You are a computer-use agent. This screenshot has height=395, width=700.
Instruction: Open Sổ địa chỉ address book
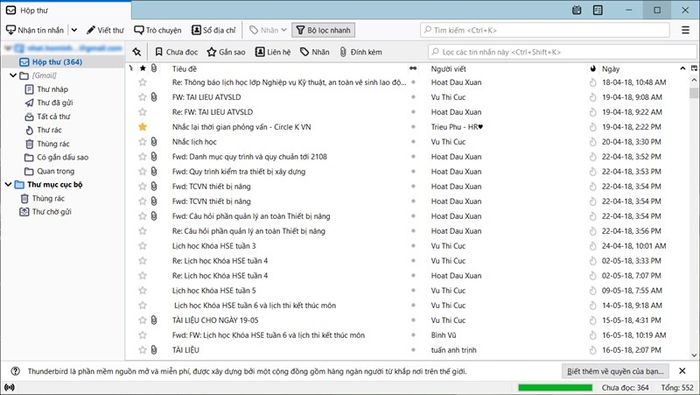click(213, 30)
